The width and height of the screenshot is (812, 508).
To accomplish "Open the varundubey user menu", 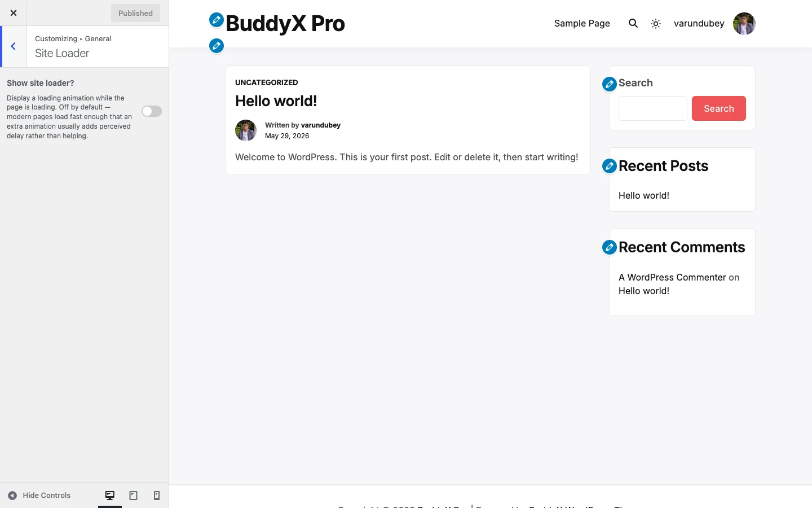I will [x=699, y=23].
